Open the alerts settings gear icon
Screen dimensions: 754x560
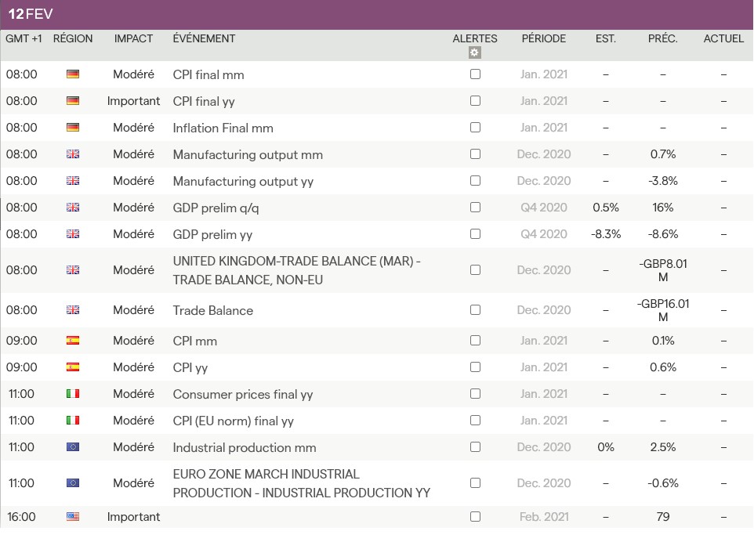474,53
